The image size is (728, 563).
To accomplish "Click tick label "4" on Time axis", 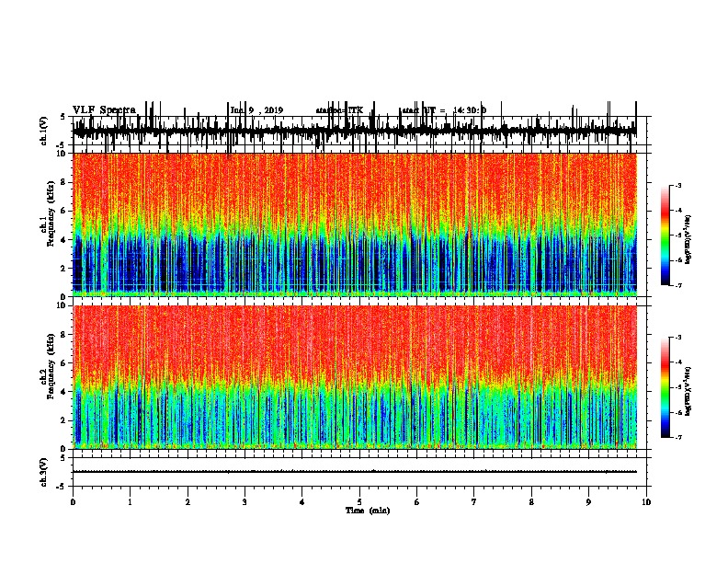I will [x=302, y=502].
